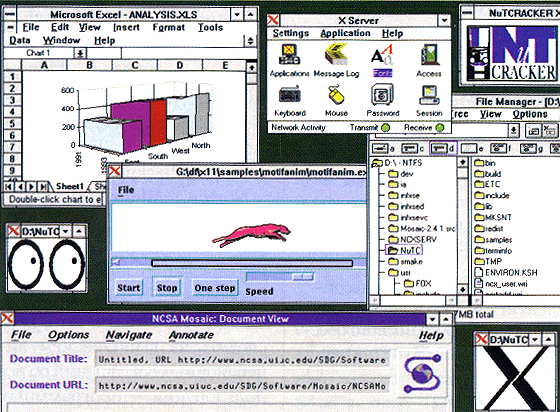Select the NuTC folder in the tree
560x412 pixels.
point(405,250)
